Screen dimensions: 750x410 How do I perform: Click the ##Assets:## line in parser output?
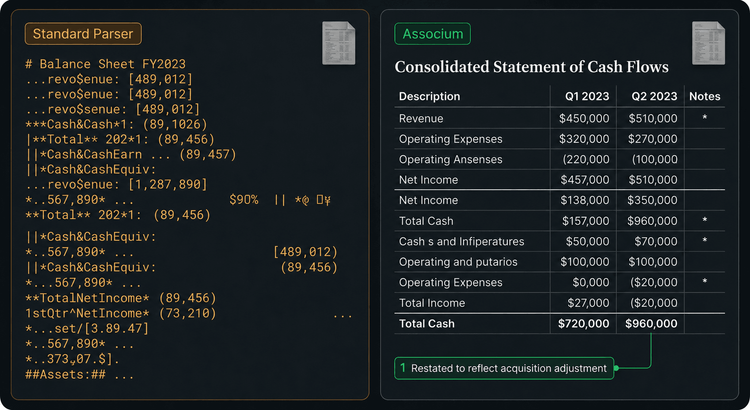[x=79, y=375]
